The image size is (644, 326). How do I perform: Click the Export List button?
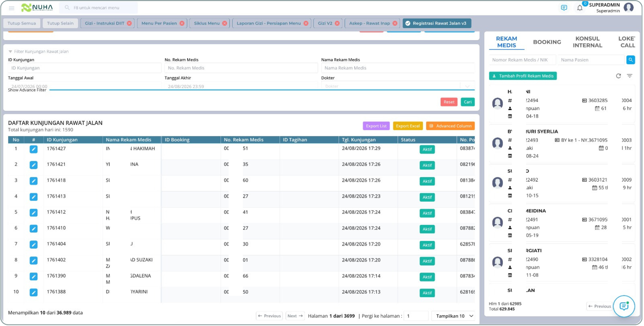[376, 126]
